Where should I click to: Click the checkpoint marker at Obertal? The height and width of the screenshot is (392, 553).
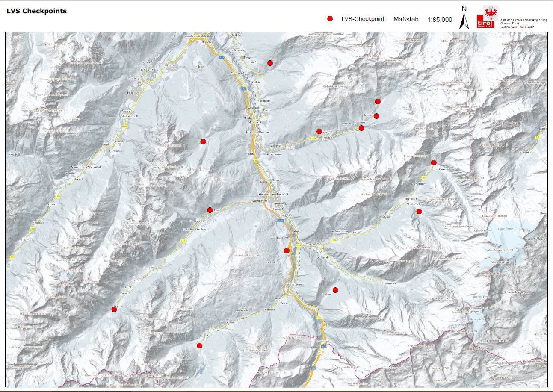(x=114, y=309)
